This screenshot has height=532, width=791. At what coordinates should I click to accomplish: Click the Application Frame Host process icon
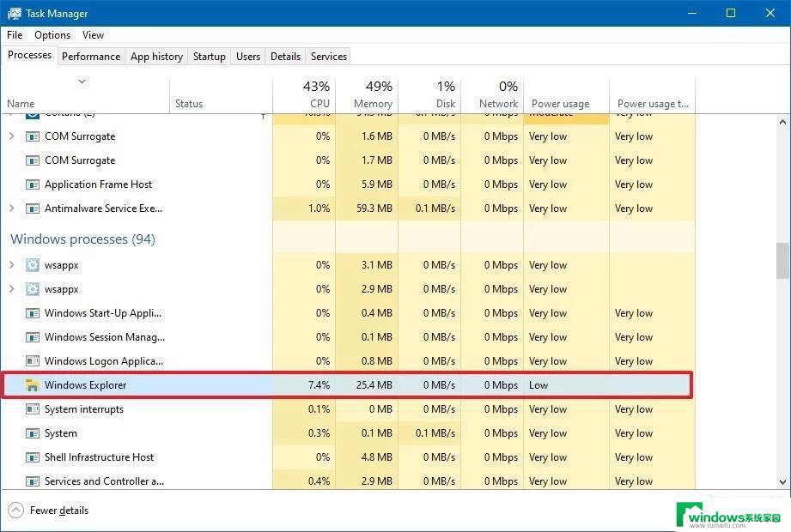[33, 184]
